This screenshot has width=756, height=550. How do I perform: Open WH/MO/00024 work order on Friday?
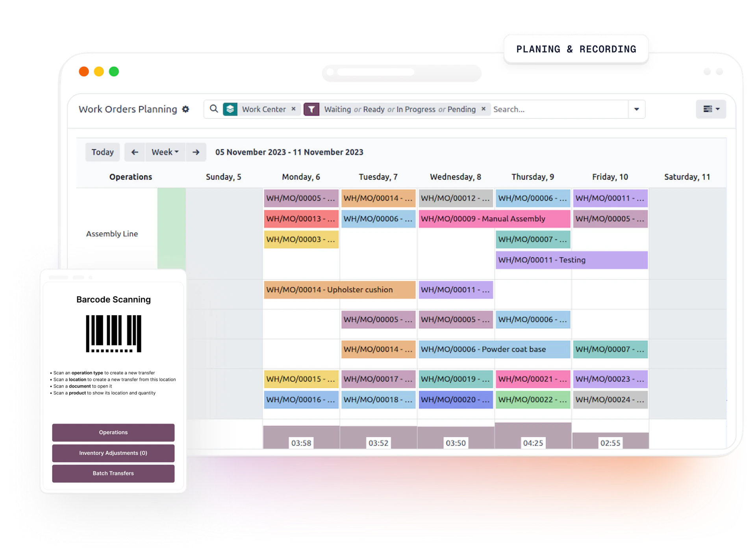[x=610, y=400]
